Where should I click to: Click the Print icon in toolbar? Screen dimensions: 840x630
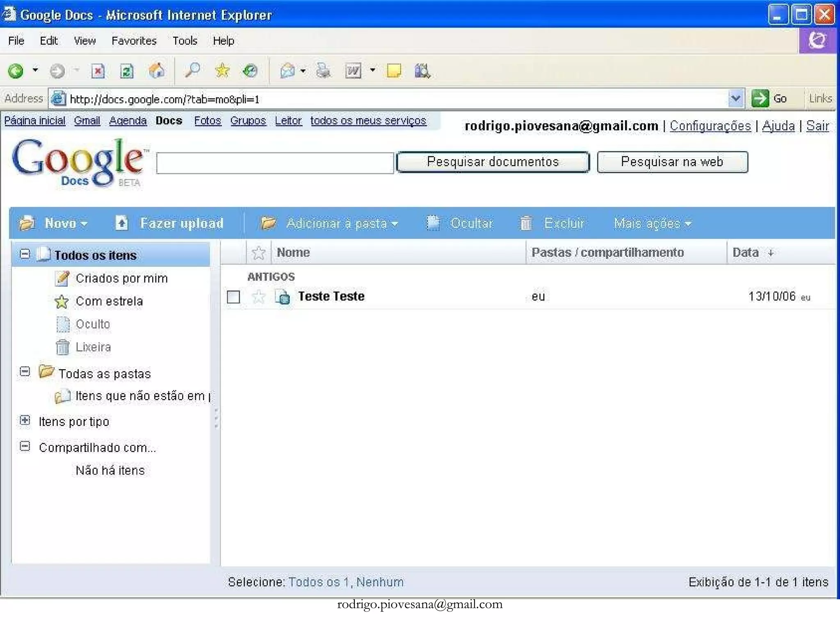(x=324, y=71)
